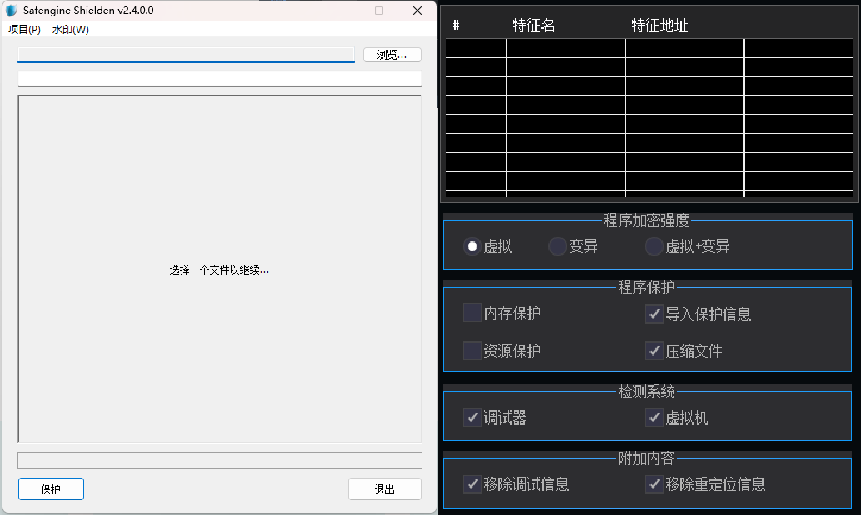This screenshot has width=861, height=515.
Task: Select the 虚拟+变异 radio button
Action: pyautogui.click(x=653, y=247)
